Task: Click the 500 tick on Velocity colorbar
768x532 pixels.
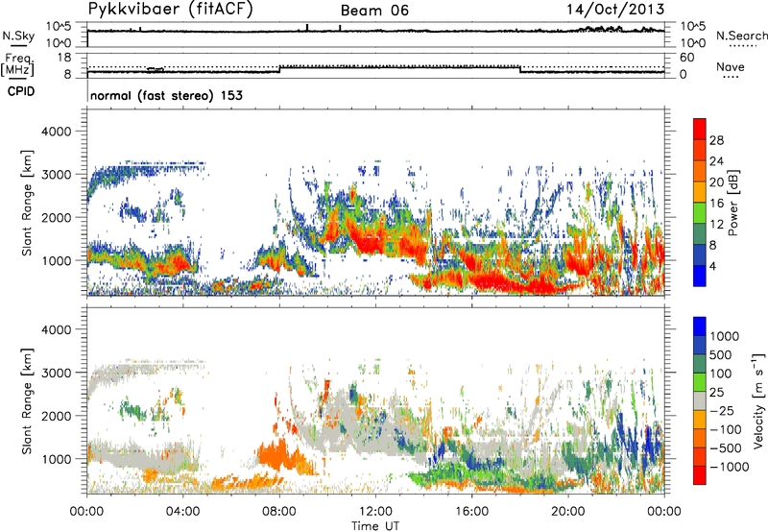Action: [x=721, y=354]
